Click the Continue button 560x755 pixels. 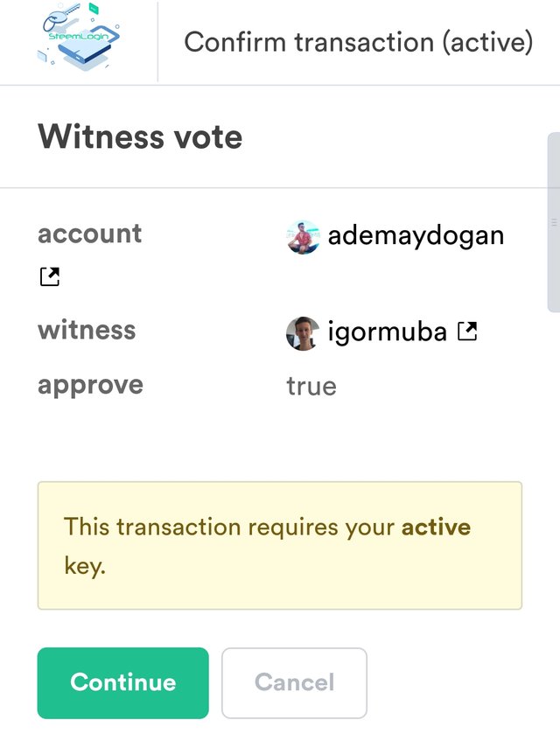[122, 682]
